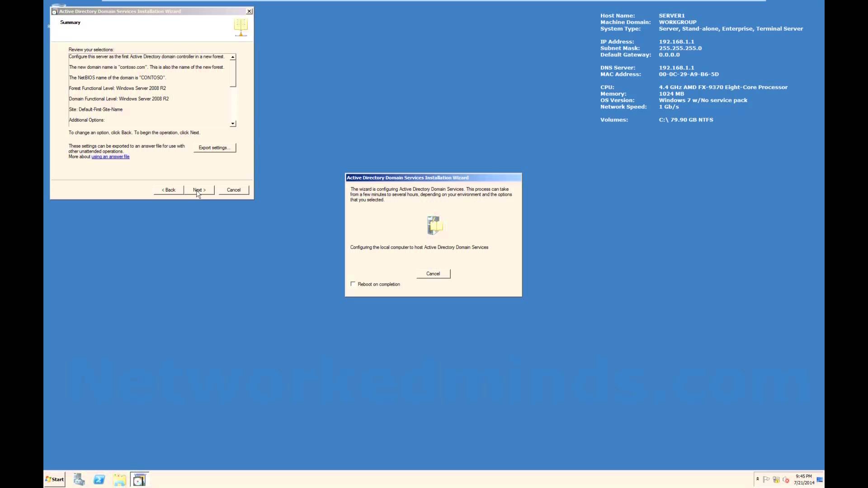The width and height of the screenshot is (868, 488).
Task: Click the animated server folder progress icon
Action: (x=434, y=225)
